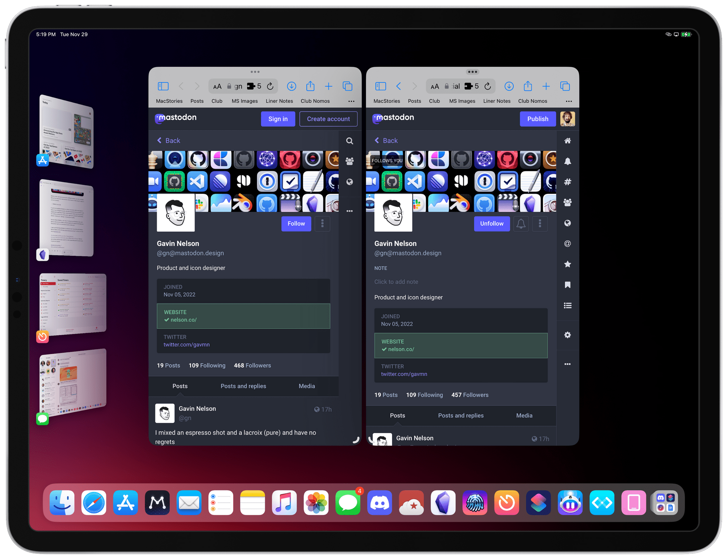Select Media tab in right Mastodon profile
This screenshot has width=728, height=560.
click(524, 415)
